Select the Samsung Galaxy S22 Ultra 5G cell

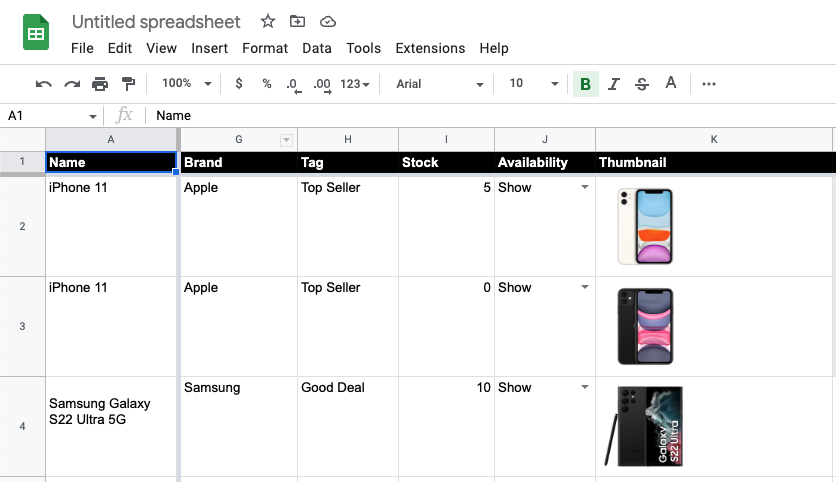tap(111, 426)
